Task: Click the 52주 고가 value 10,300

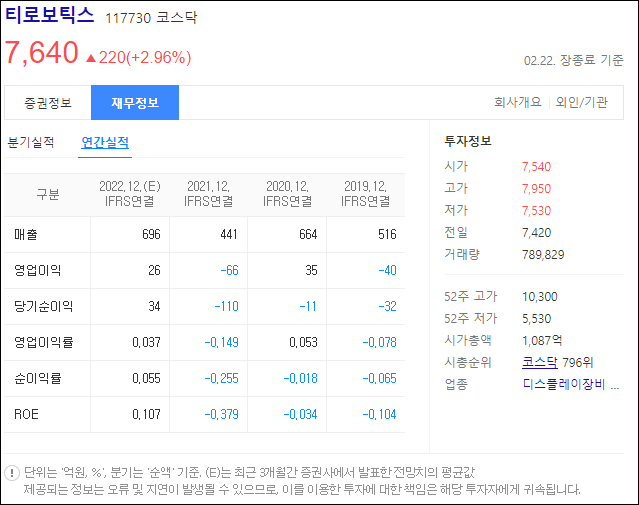Action: [x=540, y=297]
